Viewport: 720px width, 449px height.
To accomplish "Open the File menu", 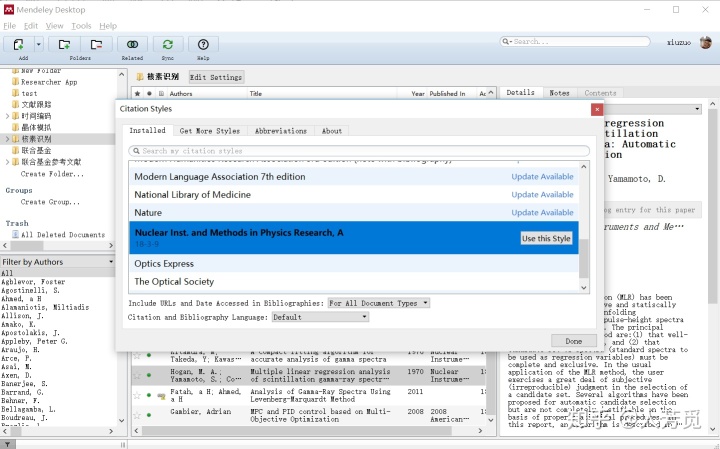I will point(10,26).
